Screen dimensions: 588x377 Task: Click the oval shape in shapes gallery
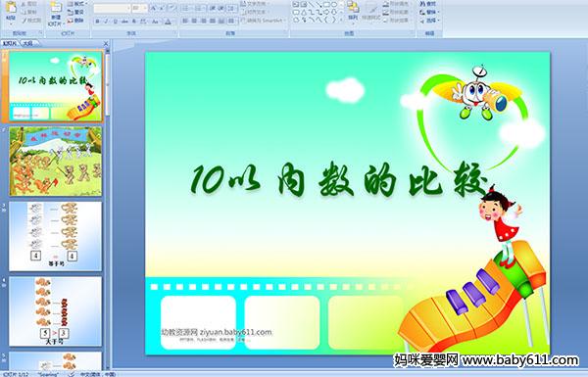(x=334, y=5)
